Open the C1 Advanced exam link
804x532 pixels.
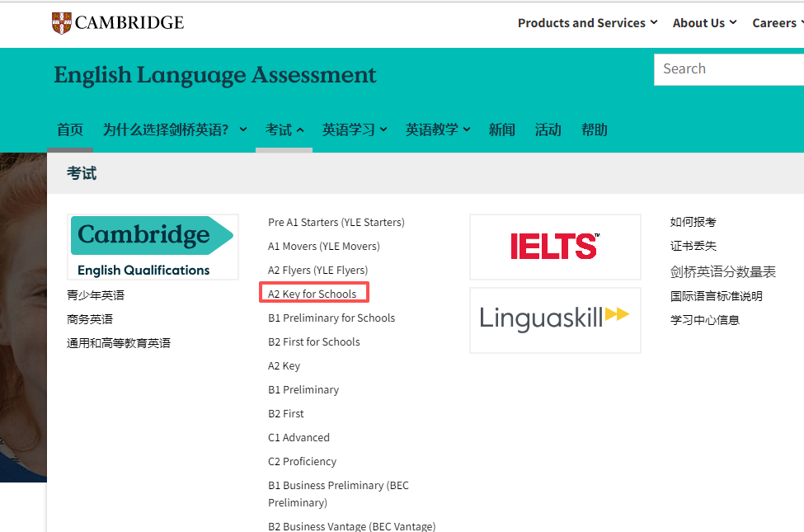coord(299,437)
